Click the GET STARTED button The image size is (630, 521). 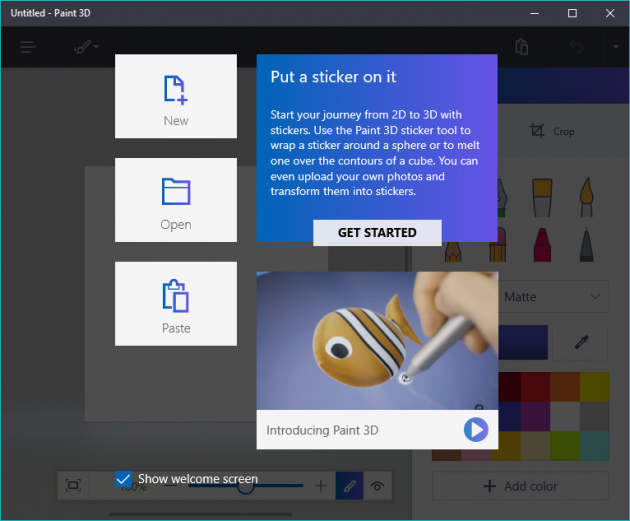pyautogui.click(x=377, y=233)
